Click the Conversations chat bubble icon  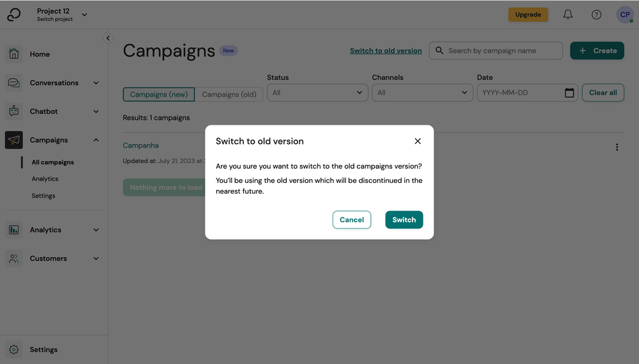coord(14,83)
